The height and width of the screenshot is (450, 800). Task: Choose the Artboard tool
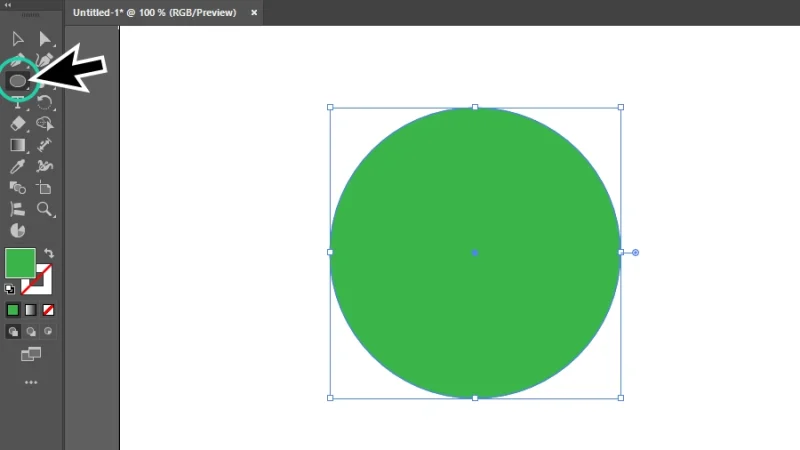coord(44,187)
